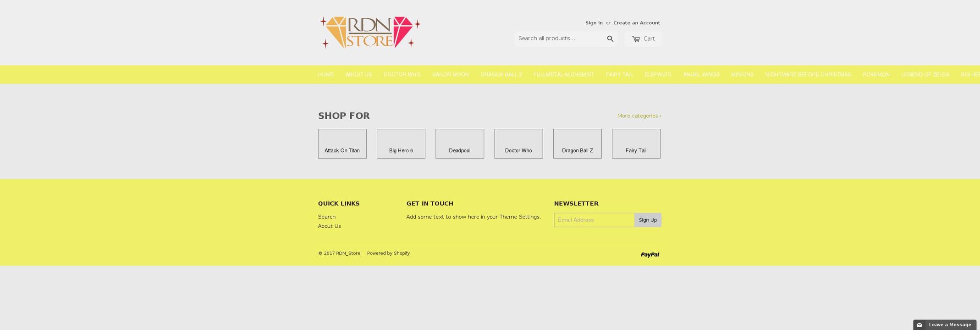Open DOCTOR WHO navigation item
The image size is (980, 330).
[402, 75]
